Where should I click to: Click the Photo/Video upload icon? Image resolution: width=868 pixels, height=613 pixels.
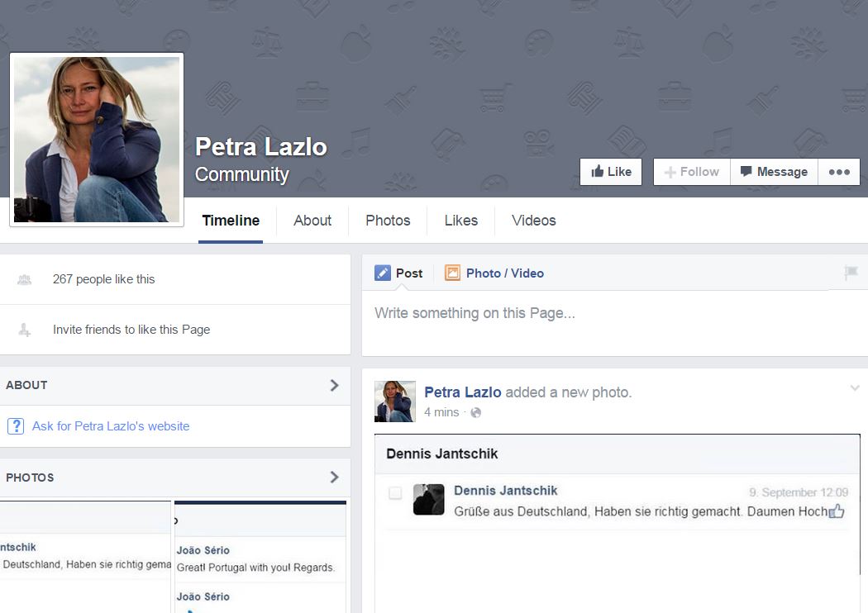click(453, 273)
